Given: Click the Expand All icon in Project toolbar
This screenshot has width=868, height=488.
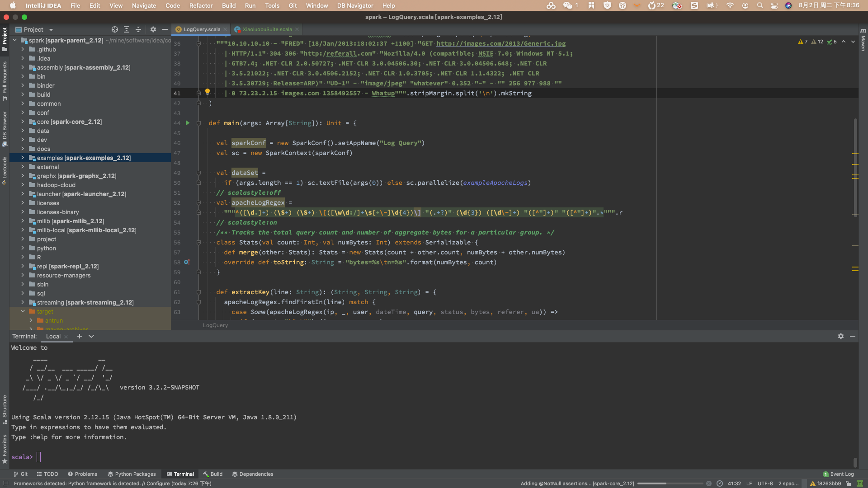Looking at the screenshot, I should click(x=127, y=29).
